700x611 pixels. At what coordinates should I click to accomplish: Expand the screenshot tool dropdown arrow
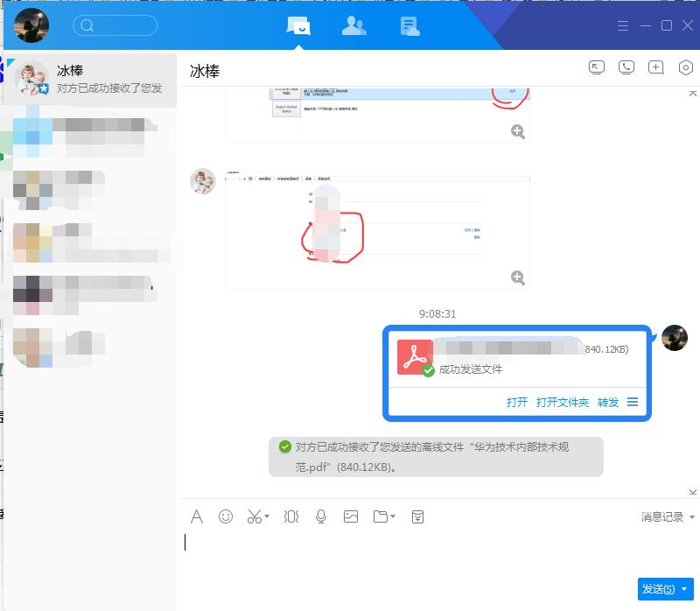(266, 516)
